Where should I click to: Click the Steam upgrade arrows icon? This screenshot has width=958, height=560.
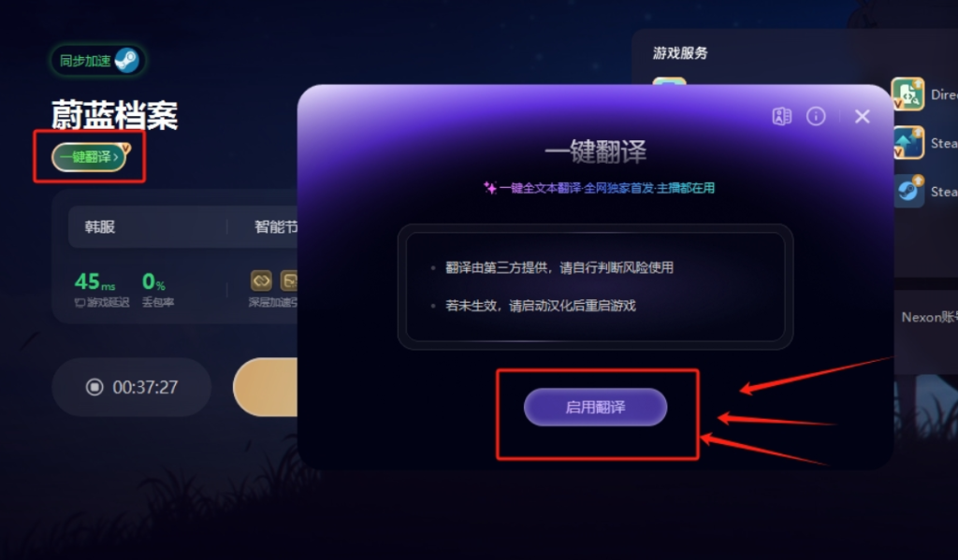(907, 142)
